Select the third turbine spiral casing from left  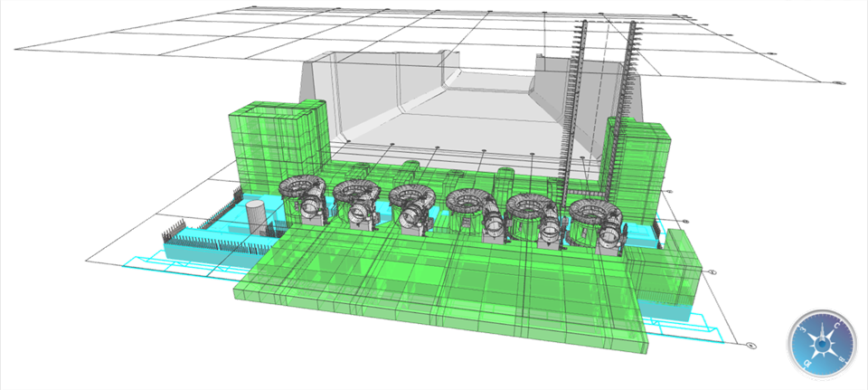pyautogui.click(x=414, y=195)
